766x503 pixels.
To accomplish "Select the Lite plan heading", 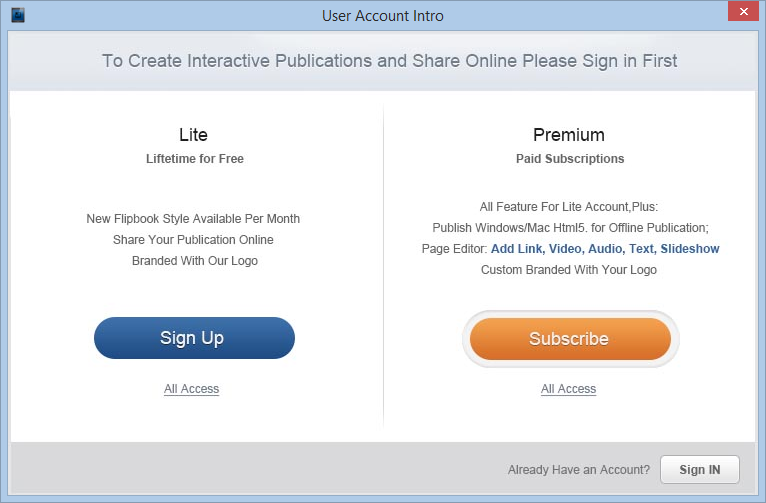I will point(193,135).
